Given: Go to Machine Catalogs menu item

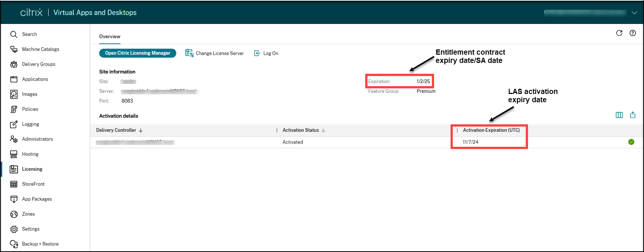Looking at the screenshot, I should (40, 49).
